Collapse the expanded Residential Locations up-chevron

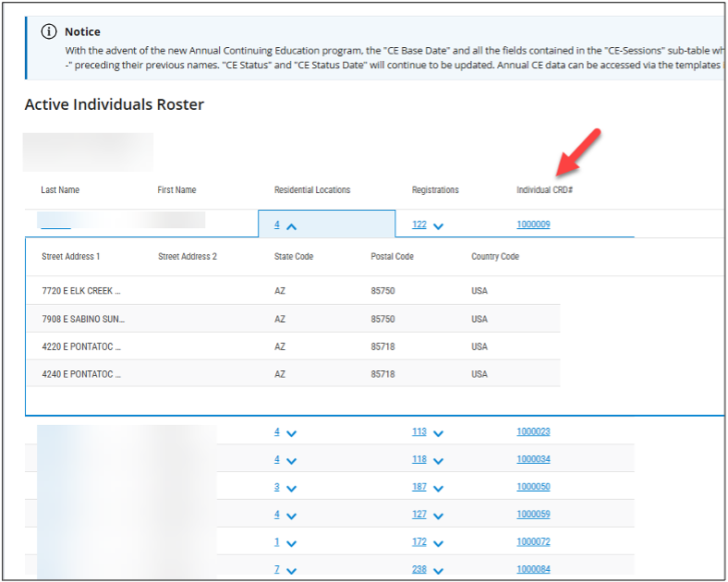[291, 225]
